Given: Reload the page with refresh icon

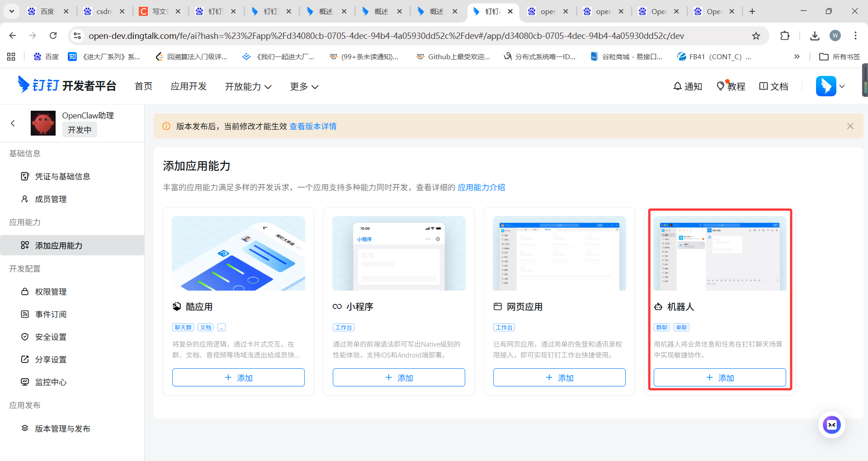Looking at the screenshot, I should pyautogui.click(x=53, y=36).
